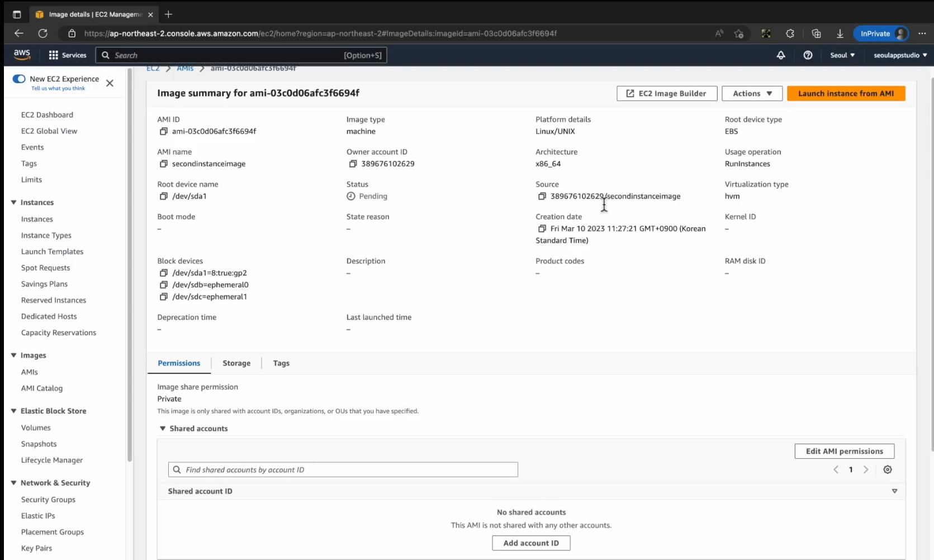Go to AWS console home logo
Image resolution: width=934 pixels, height=560 pixels.
click(x=22, y=55)
